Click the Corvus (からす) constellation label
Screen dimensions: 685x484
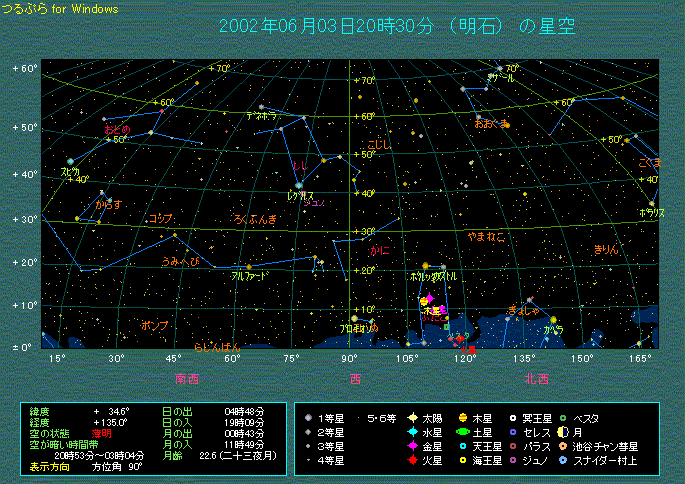tap(108, 204)
